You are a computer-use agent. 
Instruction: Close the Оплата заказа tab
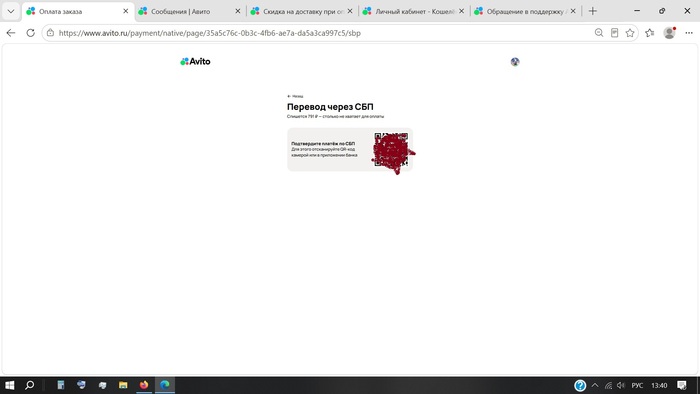(x=126, y=11)
